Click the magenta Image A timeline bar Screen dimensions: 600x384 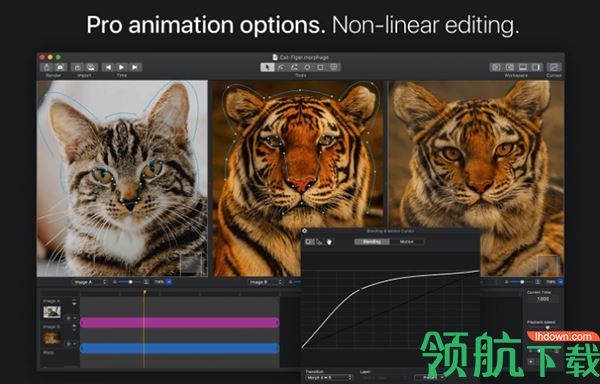coord(180,322)
